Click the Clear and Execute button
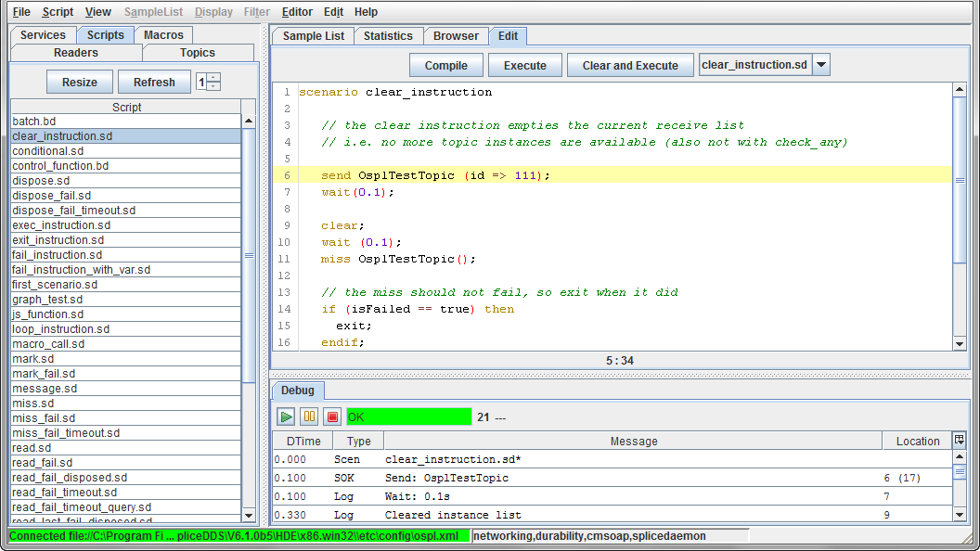The width and height of the screenshot is (980, 551). point(630,65)
